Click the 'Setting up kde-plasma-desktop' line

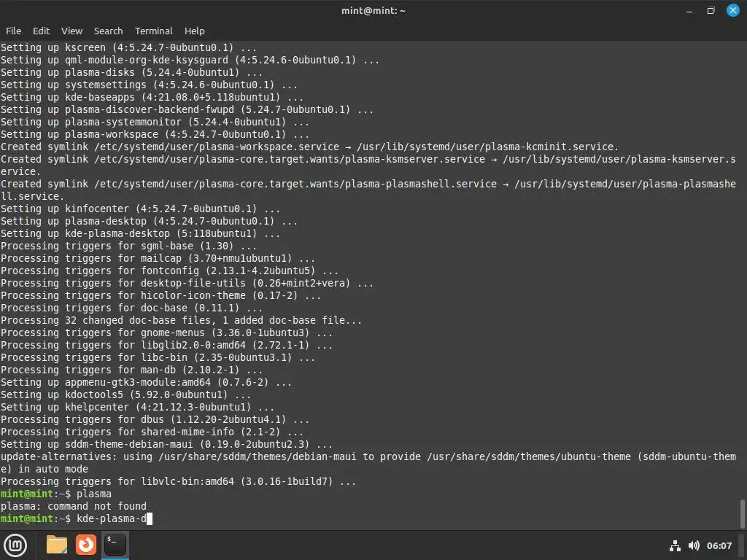coord(140,233)
